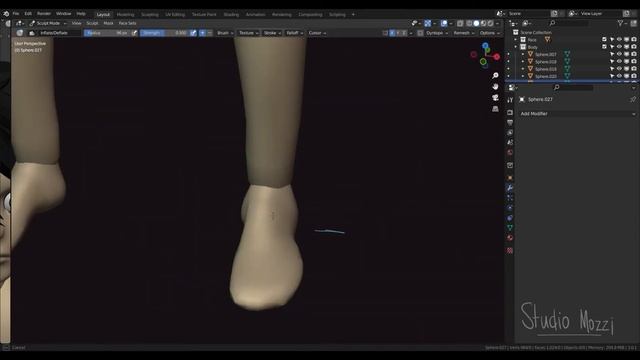This screenshot has height=360, width=640.
Task: Click the View Layer name field
Action: click(600, 13)
